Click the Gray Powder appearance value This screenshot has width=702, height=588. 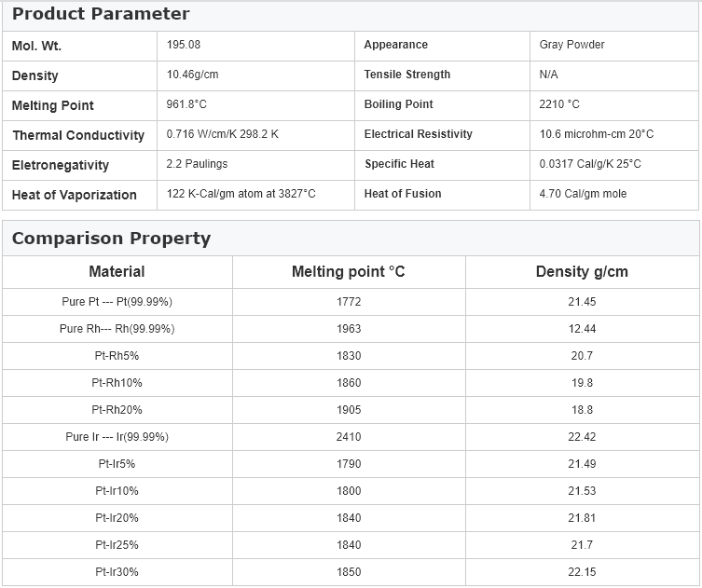click(x=571, y=45)
